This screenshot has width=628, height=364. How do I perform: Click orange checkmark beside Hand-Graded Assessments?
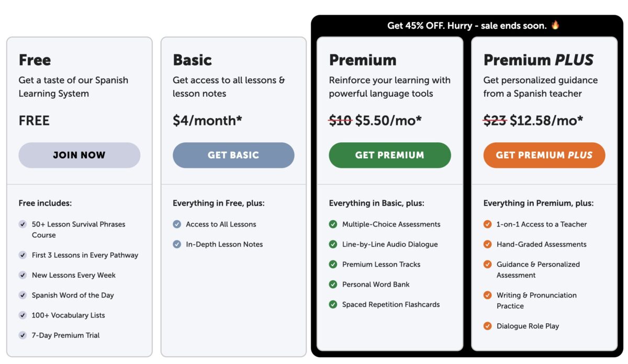487,244
